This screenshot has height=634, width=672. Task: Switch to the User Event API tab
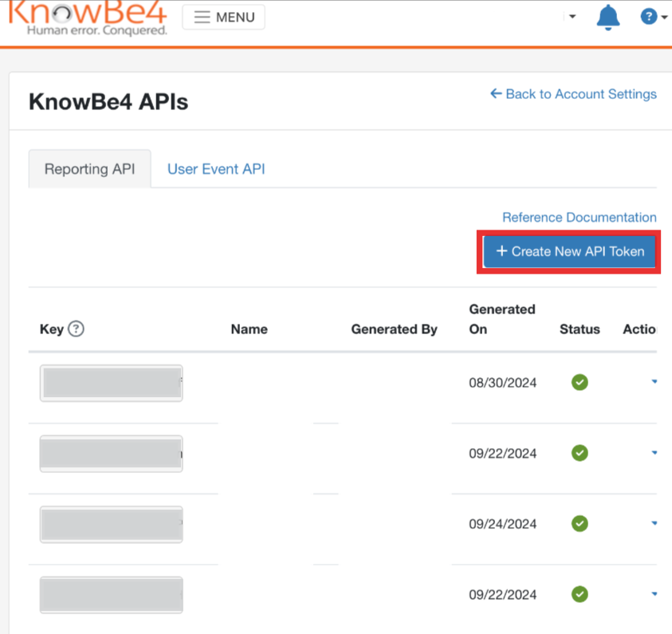point(216,168)
